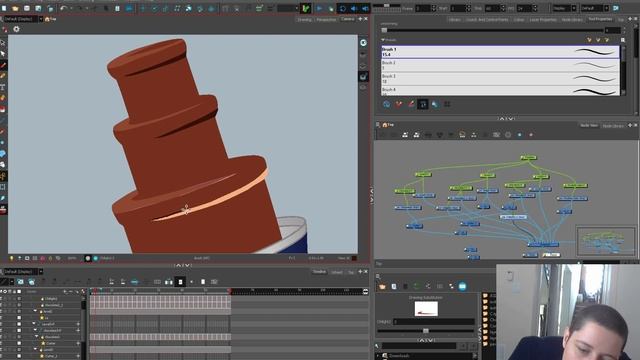Adjust the smoothing slider handle in Tool Properties

click(384, 30)
